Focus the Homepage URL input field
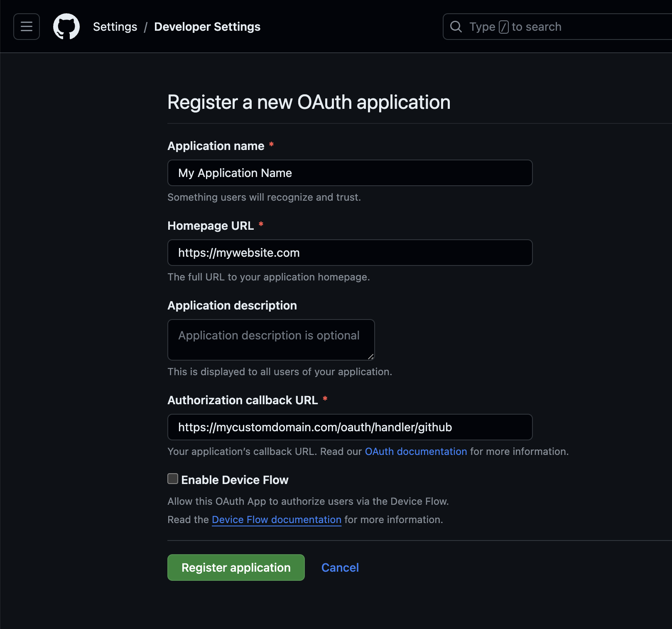Image resolution: width=672 pixels, height=629 pixels. (x=349, y=252)
